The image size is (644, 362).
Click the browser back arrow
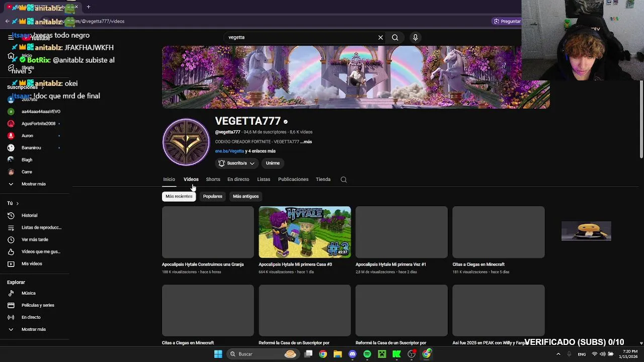coord(7,21)
